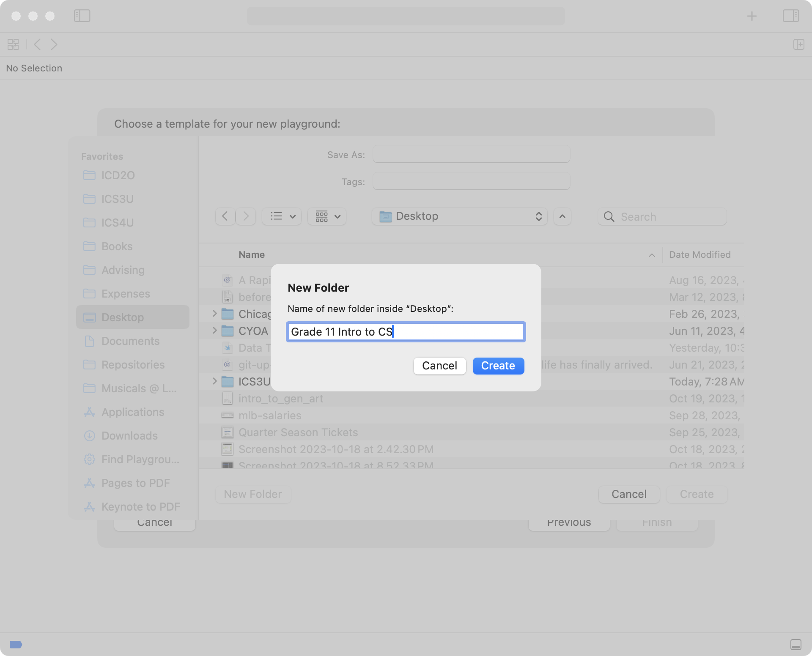Click Create in the New Folder dialog
Screen dimensions: 812x656
coord(498,366)
